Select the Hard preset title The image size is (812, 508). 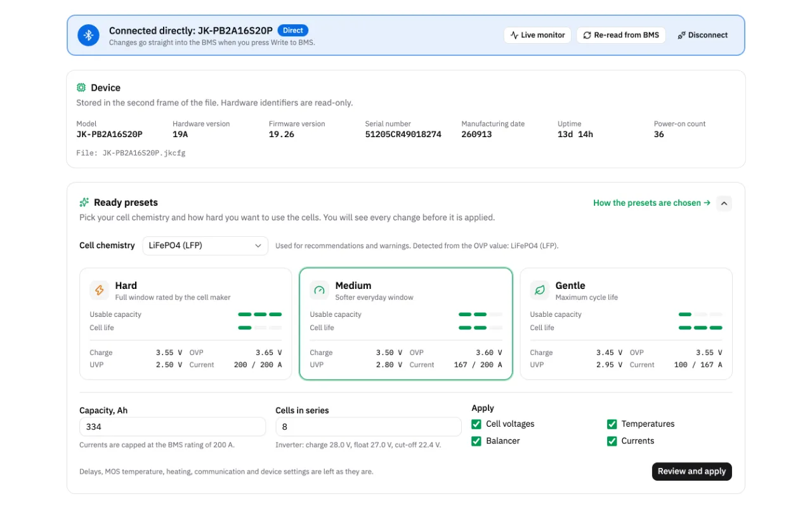[x=126, y=286]
